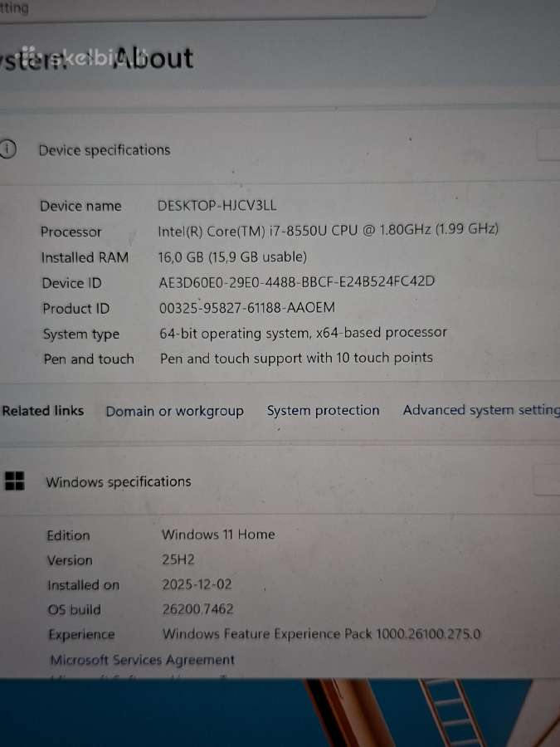Open Advanced system settings link
Viewport: 560px width, 747px height.
(x=481, y=410)
